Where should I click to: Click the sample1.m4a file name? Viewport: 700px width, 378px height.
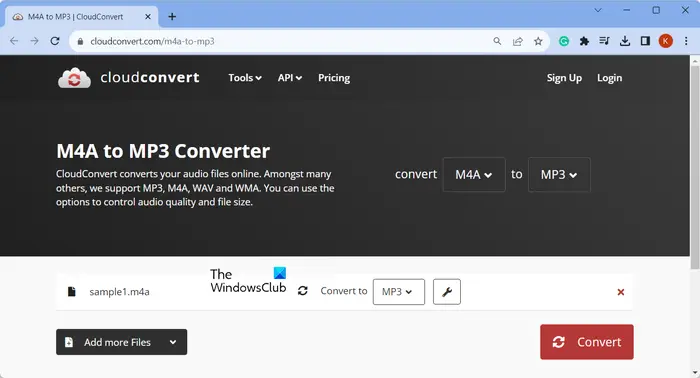(x=119, y=292)
